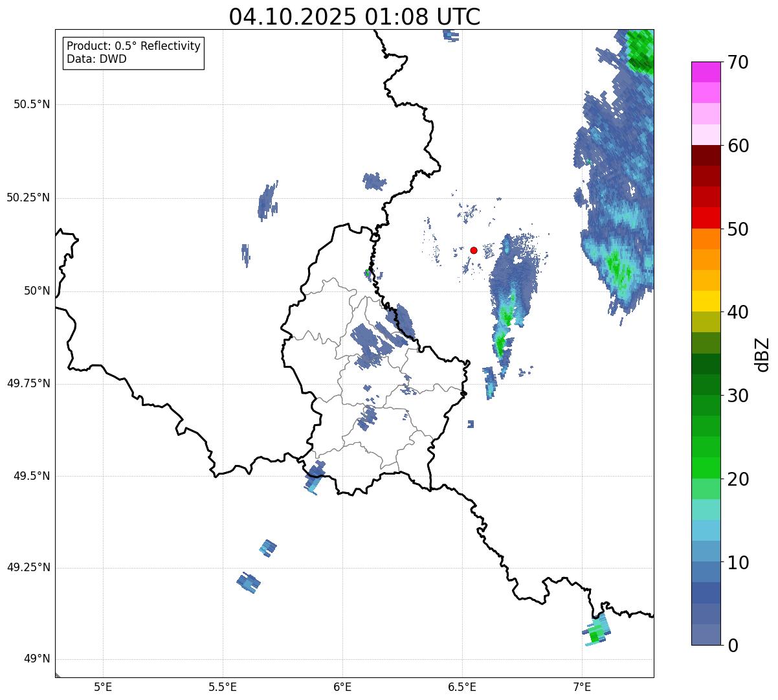778x700 pixels.
Task: Click the title '04.10.2025 01:08 UTC'
Action: [355, 16]
